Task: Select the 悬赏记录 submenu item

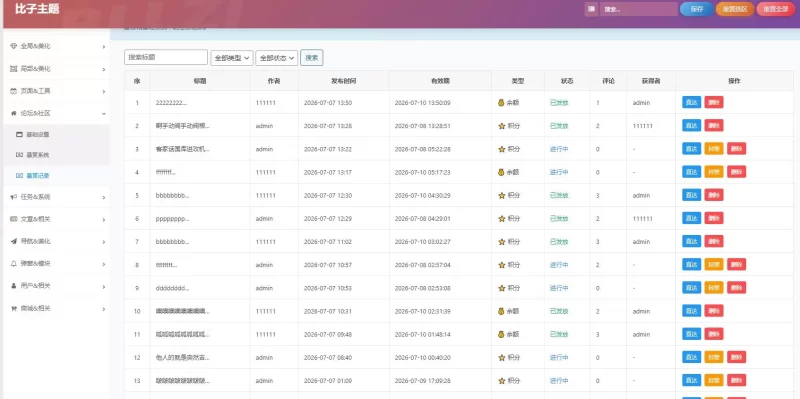Action: click(56, 176)
